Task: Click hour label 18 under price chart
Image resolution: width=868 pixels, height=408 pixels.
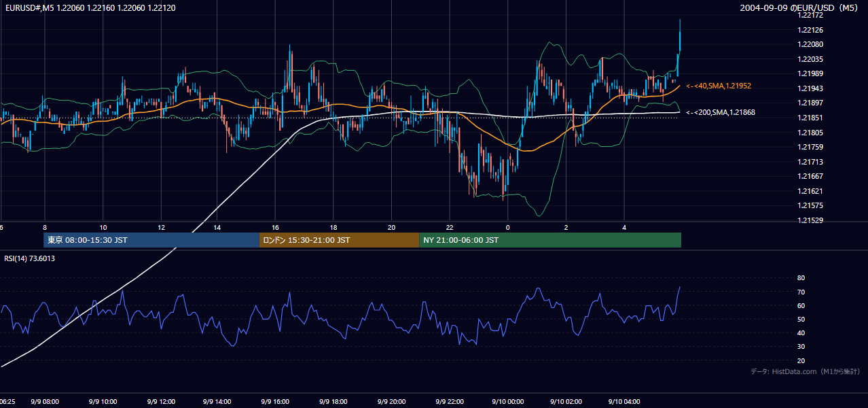Action: (333, 227)
